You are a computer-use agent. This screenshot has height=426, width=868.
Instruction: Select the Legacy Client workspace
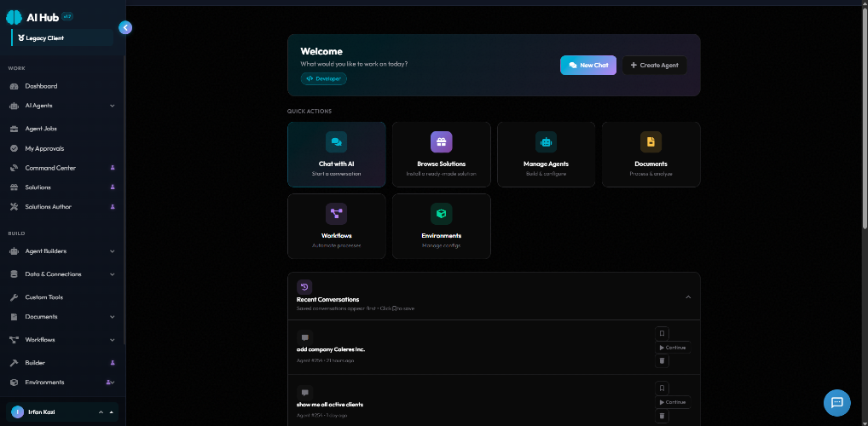pos(62,38)
